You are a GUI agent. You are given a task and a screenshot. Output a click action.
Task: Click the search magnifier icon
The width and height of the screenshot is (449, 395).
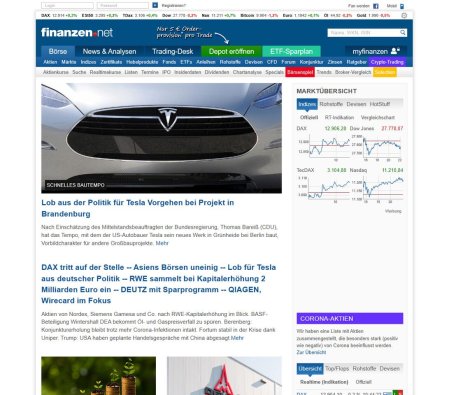click(x=403, y=32)
